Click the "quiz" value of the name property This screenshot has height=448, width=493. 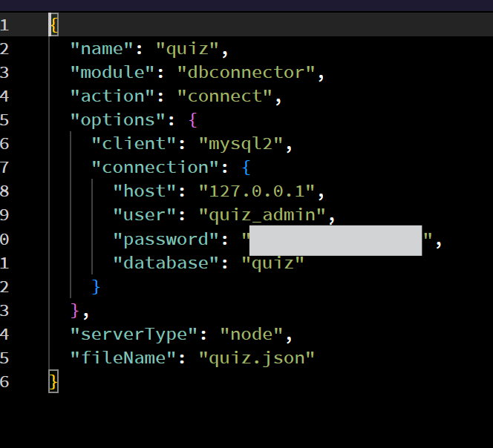point(188,49)
